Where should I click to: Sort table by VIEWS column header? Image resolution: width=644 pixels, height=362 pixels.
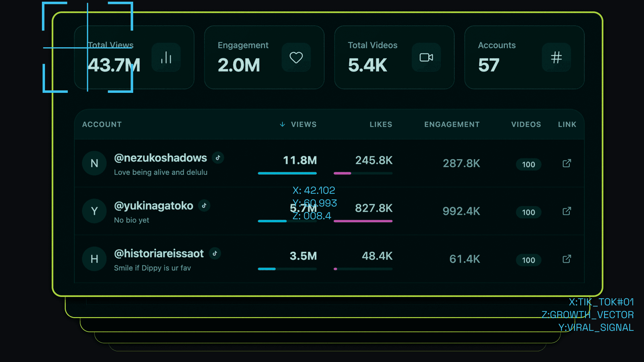click(x=304, y=124)
